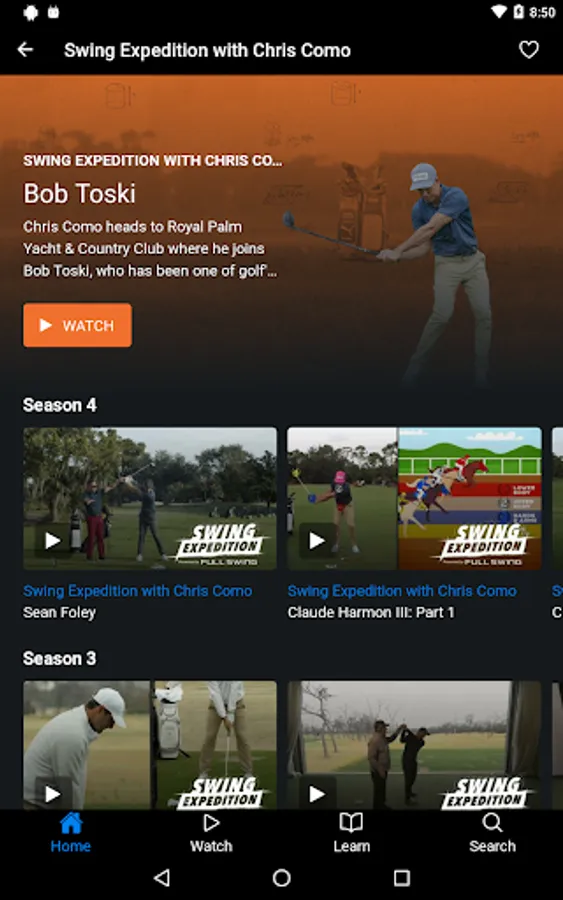Go to the Home tab
Viewport: 563px width, 900px height.
[71, 833]
